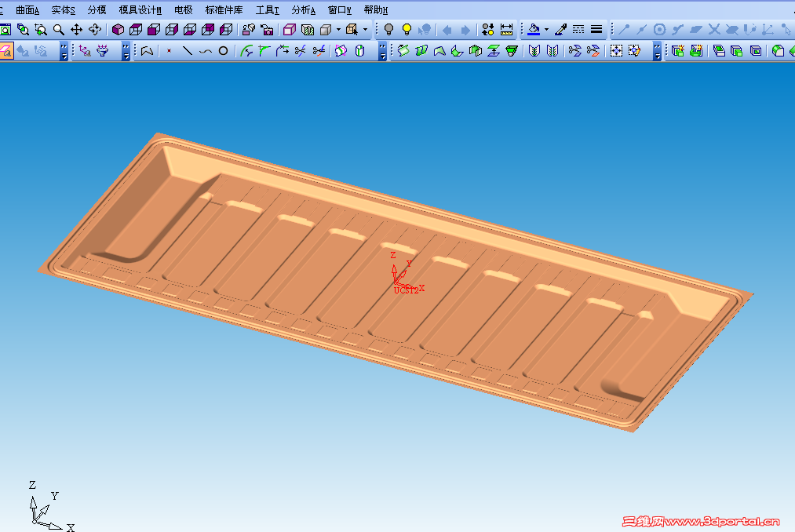Select the circle sketch tool

point(223,51)
